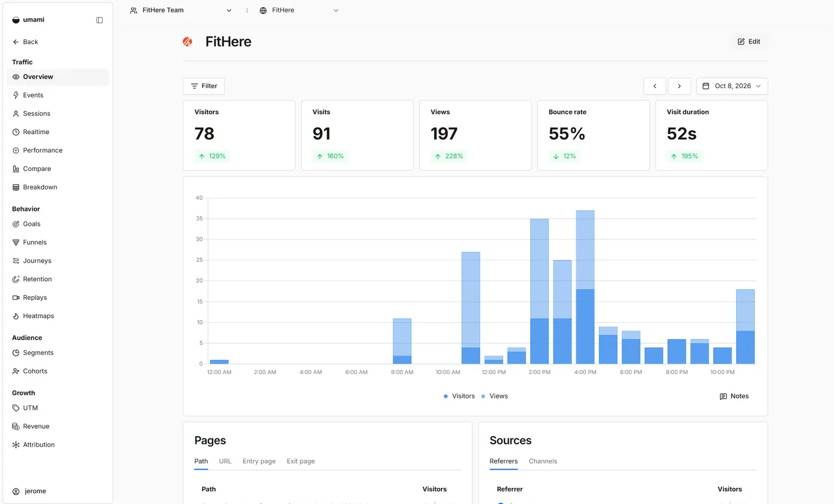
Task: Open Heatmaps in the sidebar
Action: [58, 316]
